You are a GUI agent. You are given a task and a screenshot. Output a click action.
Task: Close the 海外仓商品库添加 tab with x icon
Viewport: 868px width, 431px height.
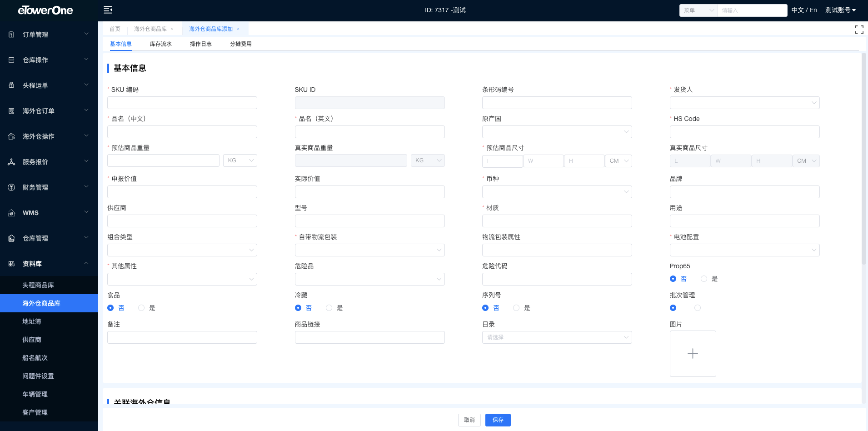pyautogui.click(x=238, y=29)
